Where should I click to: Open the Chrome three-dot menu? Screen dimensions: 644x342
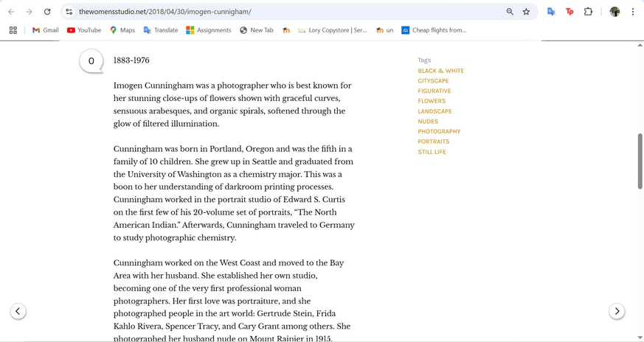[632, 12]
